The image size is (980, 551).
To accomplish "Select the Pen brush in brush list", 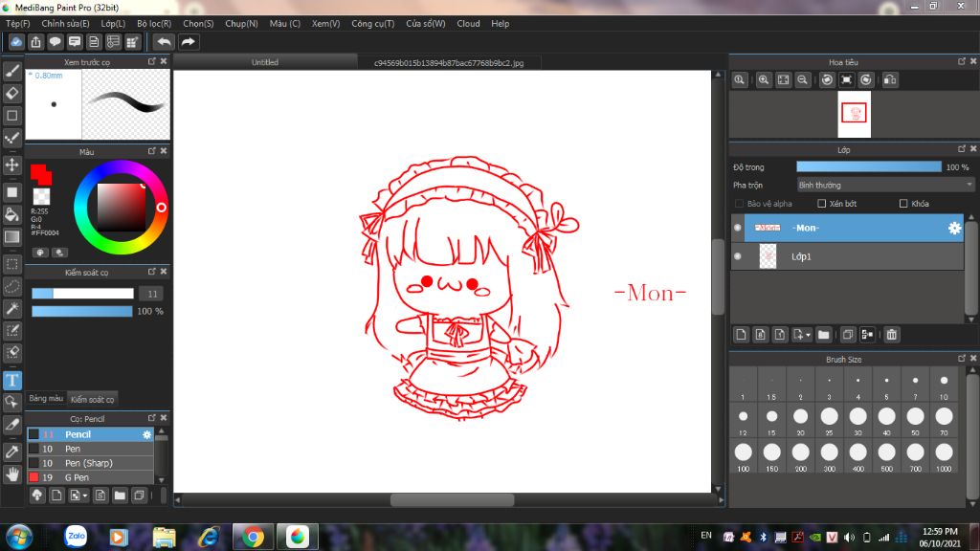I will [x=90, y=449].
